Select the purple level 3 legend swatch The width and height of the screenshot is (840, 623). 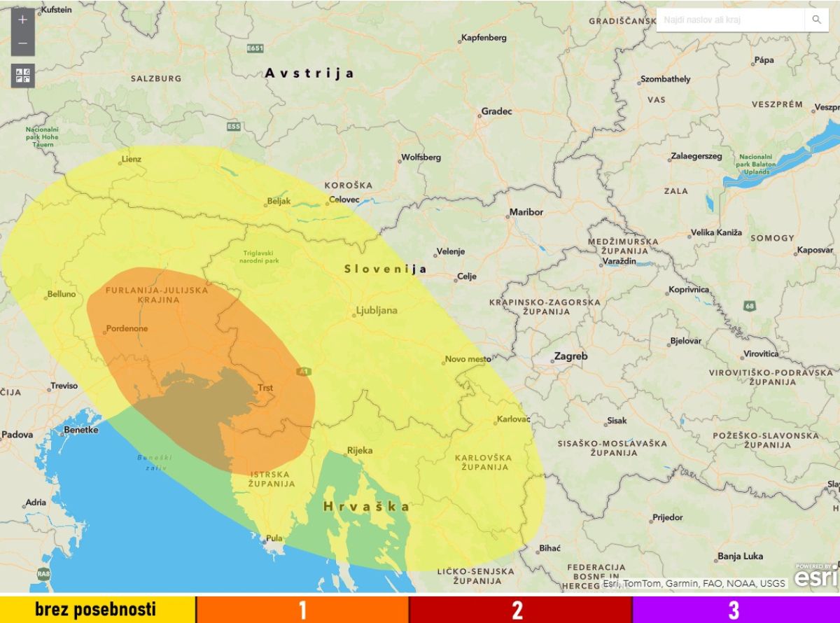coord(736,610)
